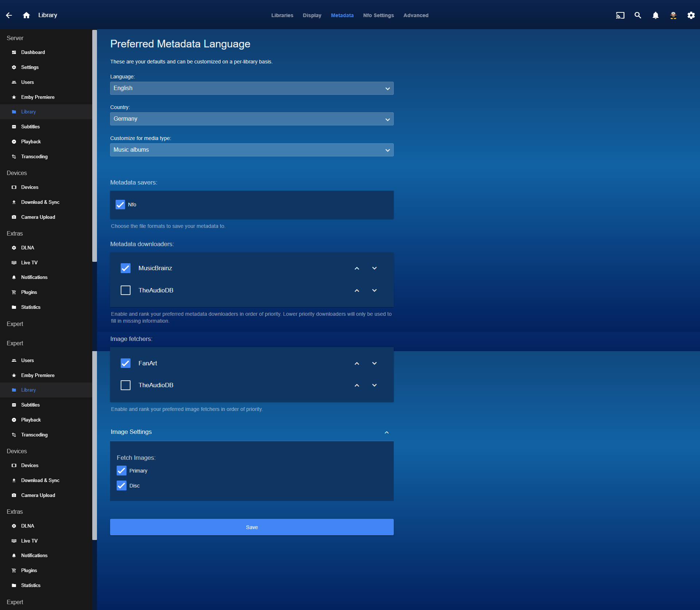Click the Save button
The width and height of the screenshot is (700, 610).
252,528
